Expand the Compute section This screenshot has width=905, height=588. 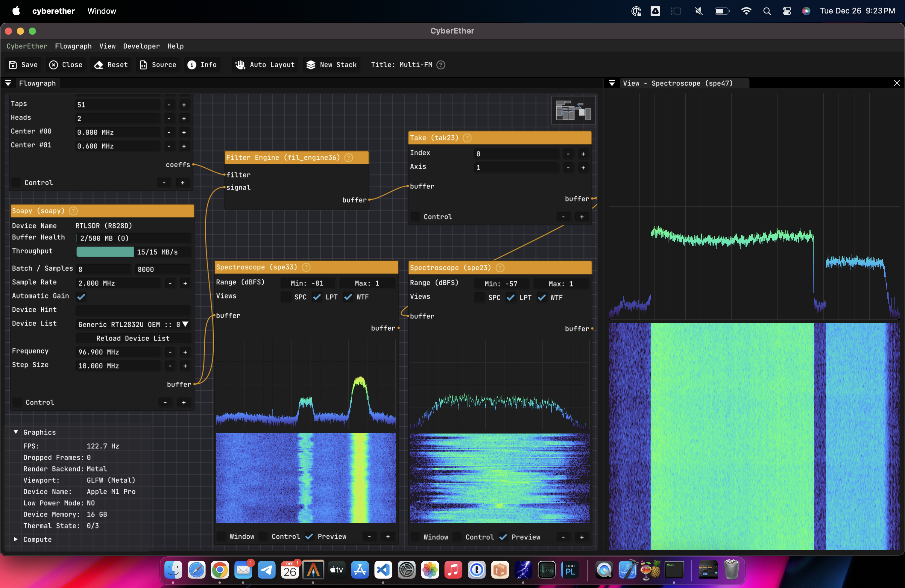coord(16,539)
